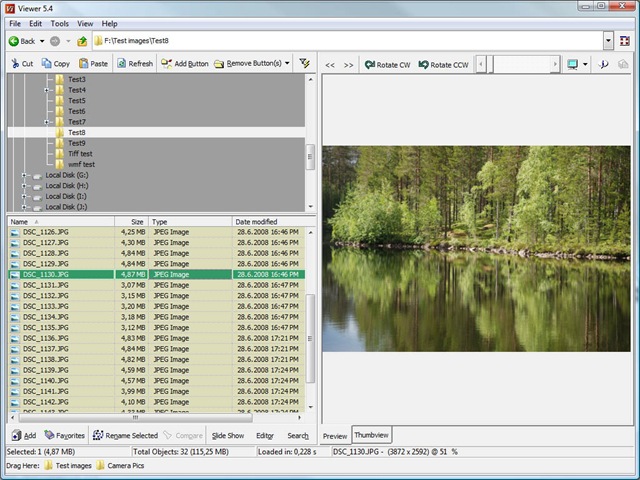Refresh the file list

(135, 64)
